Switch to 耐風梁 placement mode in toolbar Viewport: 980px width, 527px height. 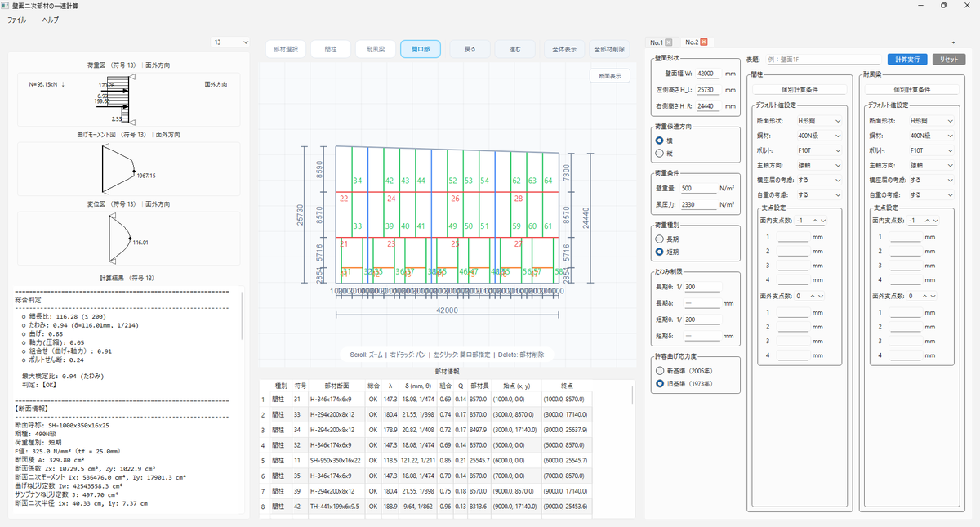[x=376, y=49]
